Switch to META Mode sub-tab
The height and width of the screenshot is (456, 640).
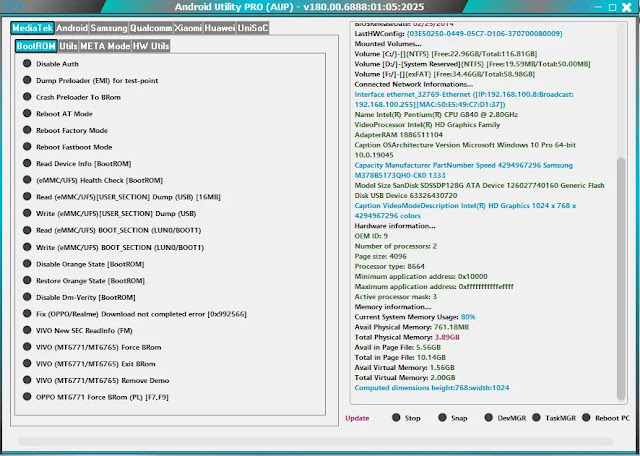click(105, 46)
